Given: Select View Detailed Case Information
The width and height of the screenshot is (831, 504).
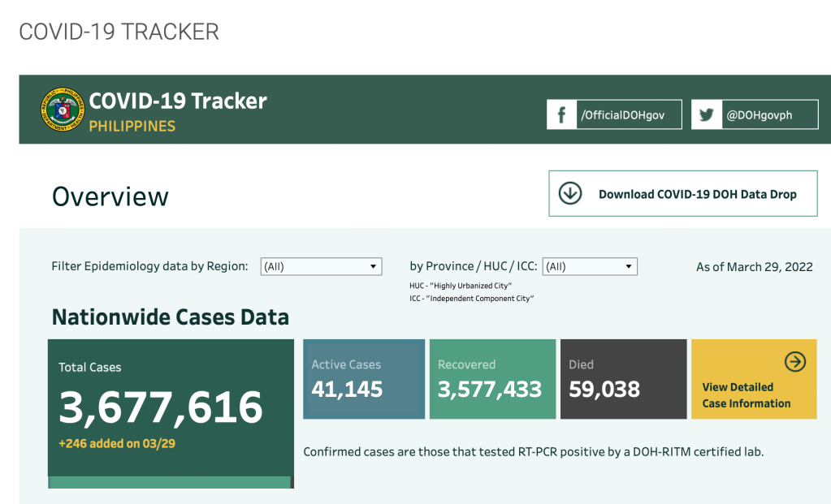Looking at the screenshot, I should pyautogui.click(x=746, y=395).
